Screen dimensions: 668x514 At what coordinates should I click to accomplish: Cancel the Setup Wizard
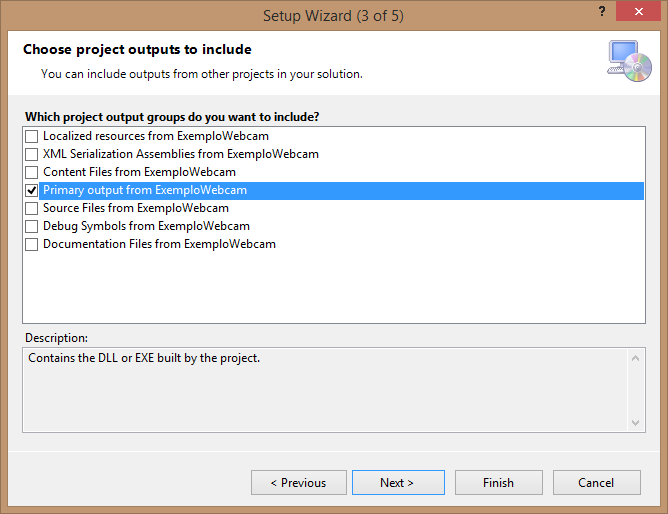[596, 482]
